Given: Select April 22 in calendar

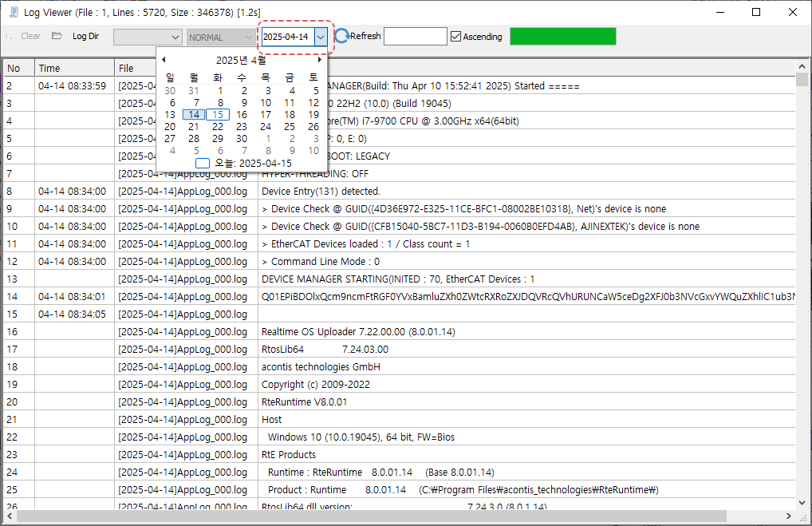Looking at the screenshot, I should [x=218, y=126].
